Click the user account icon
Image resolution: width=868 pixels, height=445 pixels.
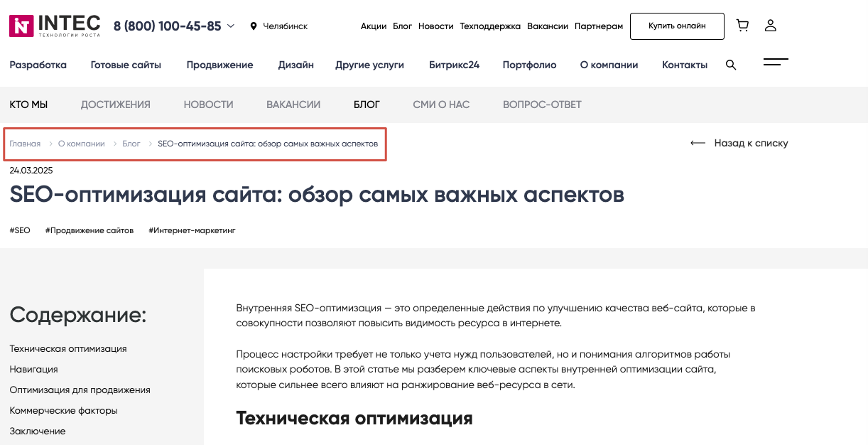point(771,26)
